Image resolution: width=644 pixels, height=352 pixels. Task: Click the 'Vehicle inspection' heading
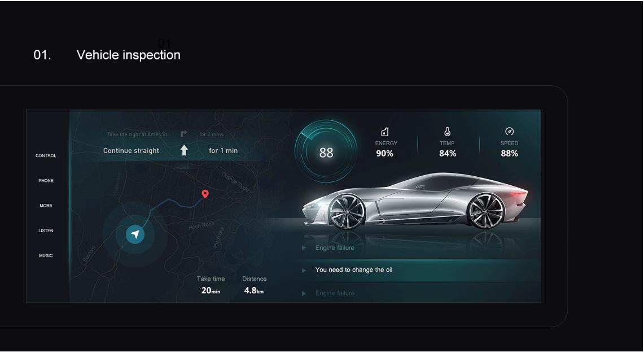pyautogui.click(x=129, y=55)
